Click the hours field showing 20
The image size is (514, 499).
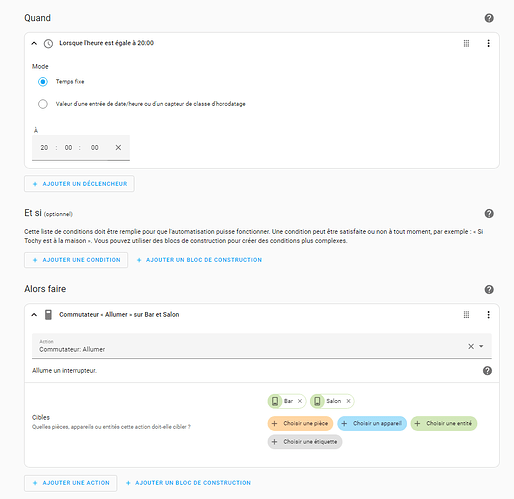tap(44, 148)
